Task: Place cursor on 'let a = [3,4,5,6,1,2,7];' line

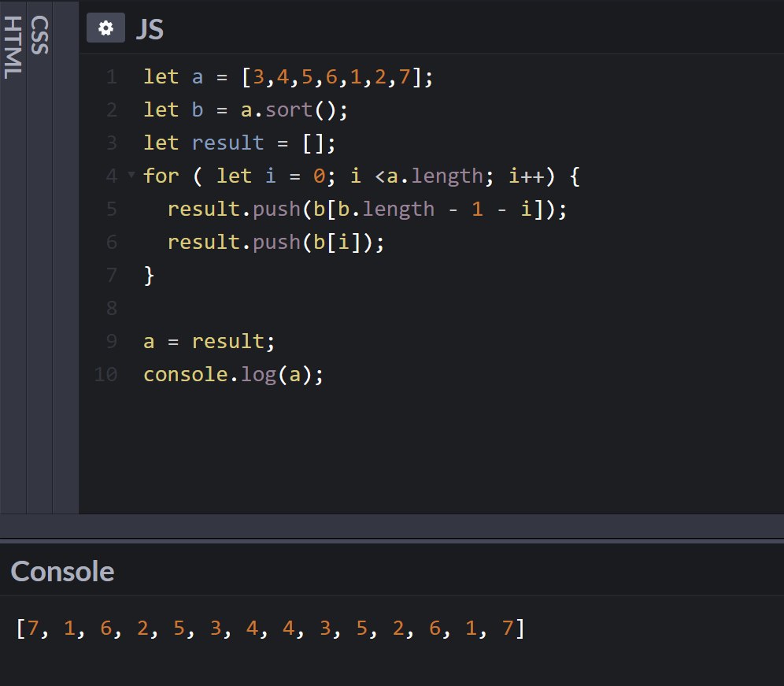Action: pyautogui.click(x=288, y=77)
